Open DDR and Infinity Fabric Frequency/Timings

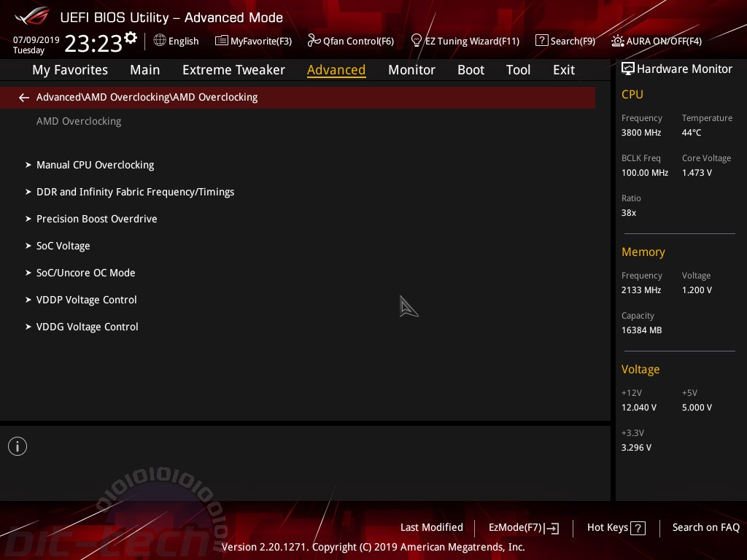pos(135,192)
